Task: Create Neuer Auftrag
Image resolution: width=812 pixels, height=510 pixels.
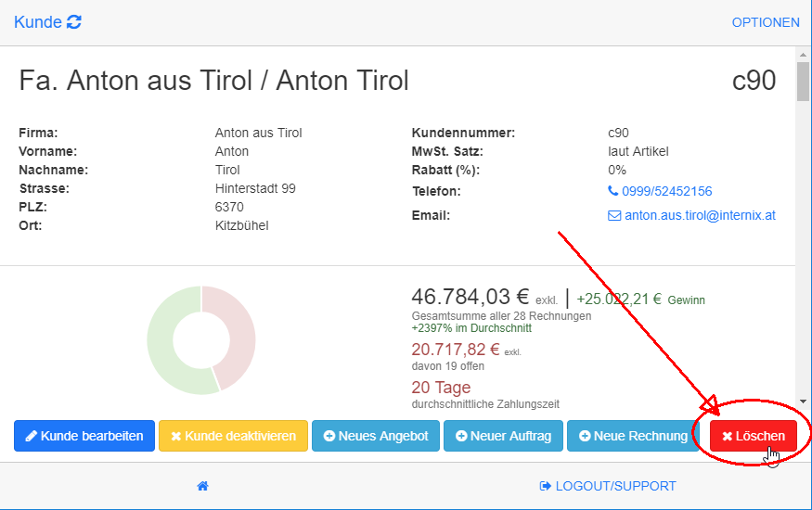Action: click(x=503, y=436)
